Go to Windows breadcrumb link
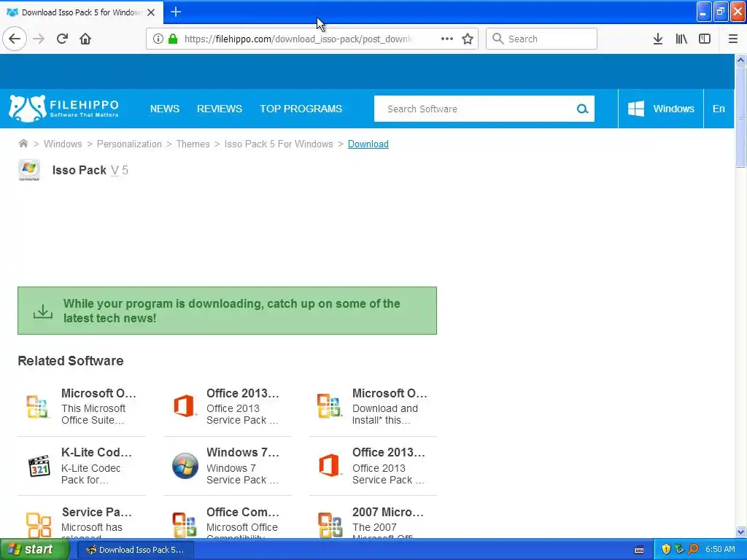Viewport: 747px width, 560px height. click(63, 144)
